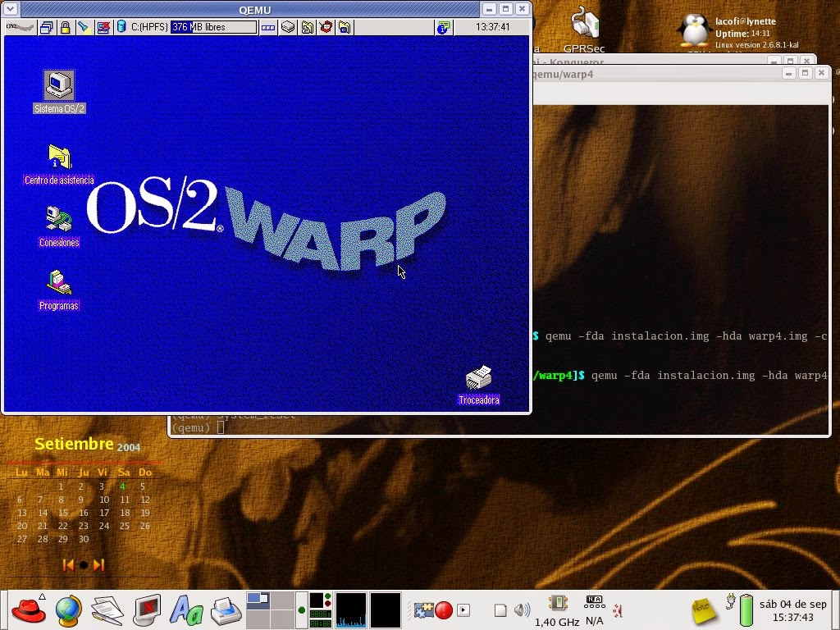
Task: Click the CPU load graph monitor applet
Action: pos(351,609)
